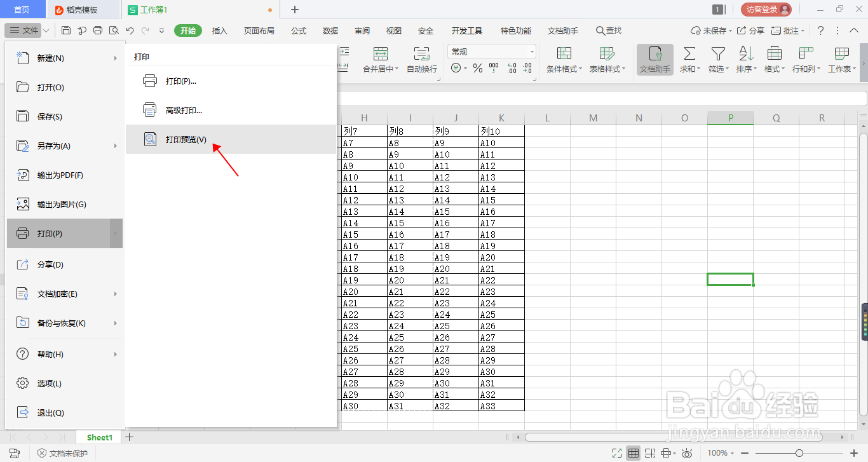This screenshot has width=868, height=462.
Task: Switch to 插入 ribbon tab
Action: (220, 31)
